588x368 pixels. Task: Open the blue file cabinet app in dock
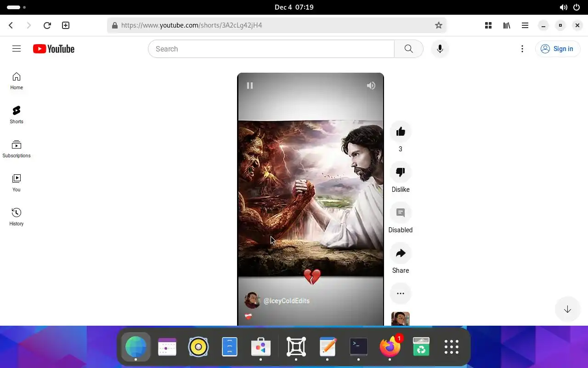coord(230,347)
